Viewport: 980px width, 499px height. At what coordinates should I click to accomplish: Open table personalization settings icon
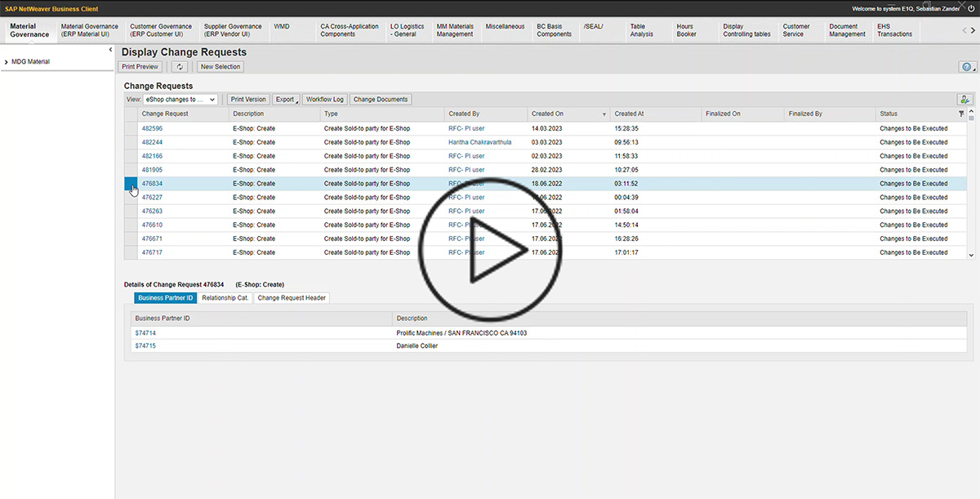tap(965, 100)
